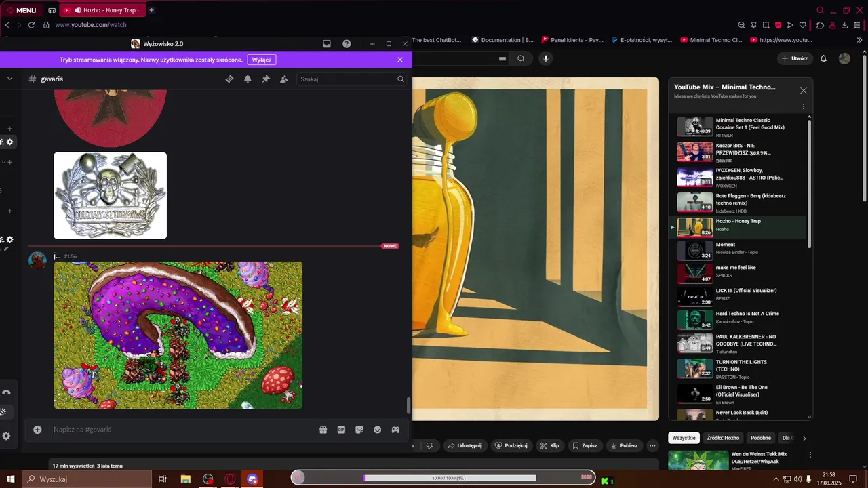
Task: Click the YouTube dislike thumbs-down button
Action: point(429,445)
